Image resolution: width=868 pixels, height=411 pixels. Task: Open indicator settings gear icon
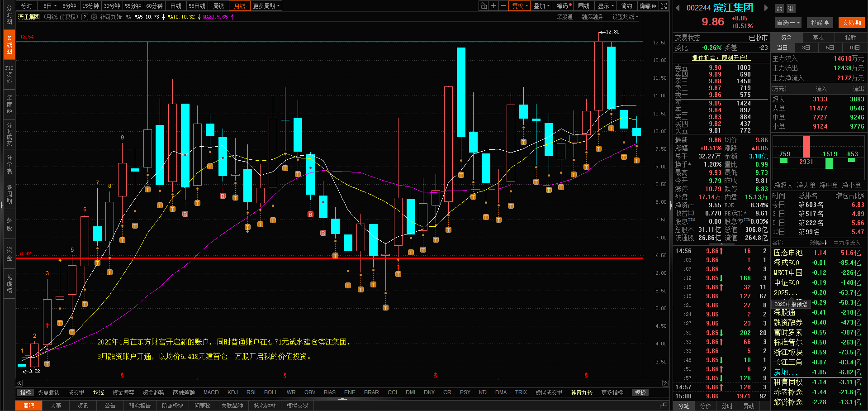point(94,17)
